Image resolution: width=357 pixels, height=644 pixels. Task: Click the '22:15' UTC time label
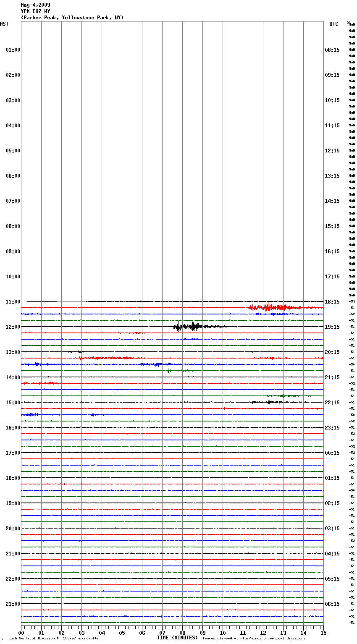(x=332, y=403)
